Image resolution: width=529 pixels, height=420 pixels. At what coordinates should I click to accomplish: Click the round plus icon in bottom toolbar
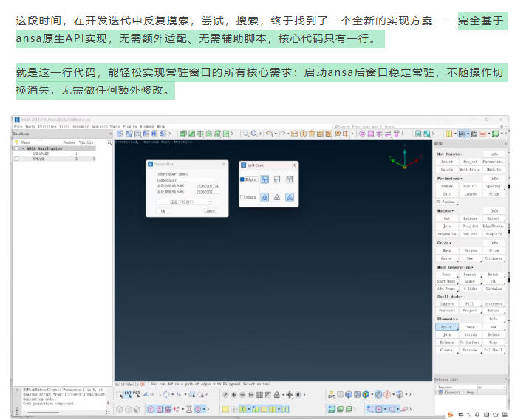233,395
